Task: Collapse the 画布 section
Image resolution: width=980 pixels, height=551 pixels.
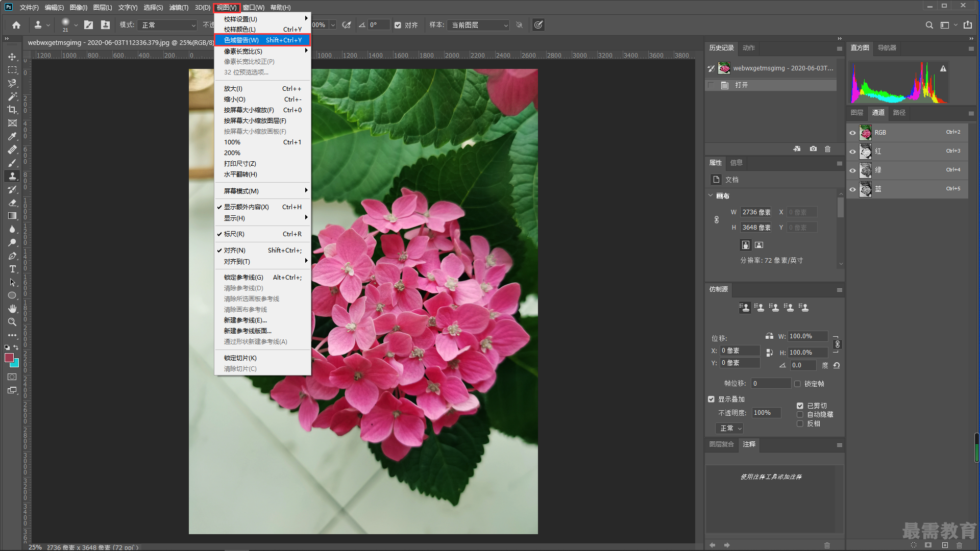Action: coord(710,195)
